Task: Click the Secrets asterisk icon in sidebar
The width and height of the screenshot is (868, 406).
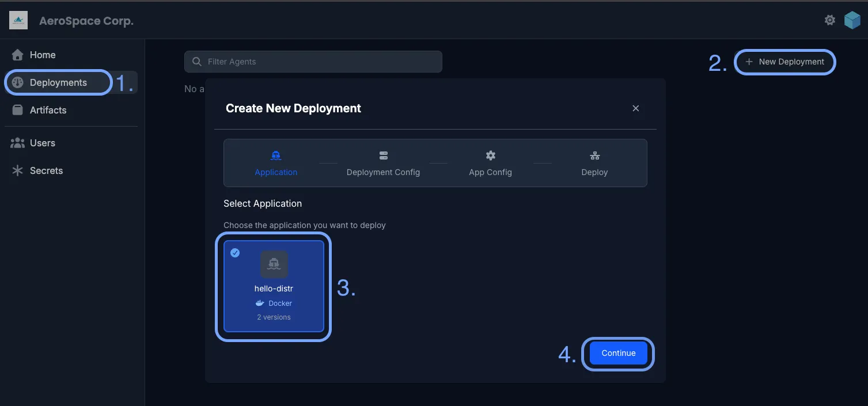Action: point(17,170)
